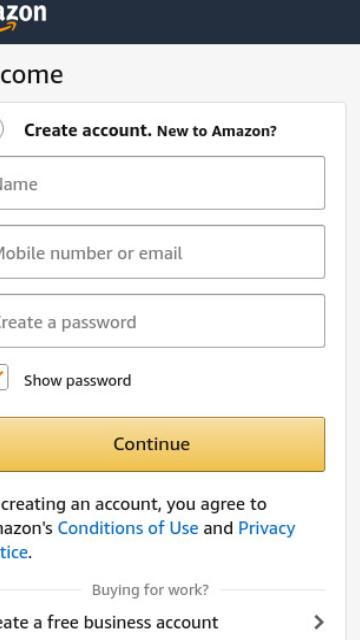360x640 pixels.
Task: Open Create a free business account link
Action: [x=109, y=622]
